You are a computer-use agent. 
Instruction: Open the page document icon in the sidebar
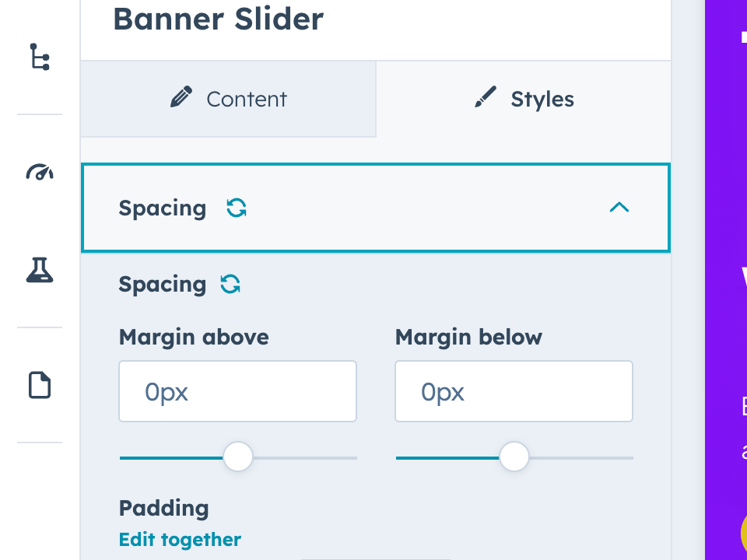click(40, 384)
